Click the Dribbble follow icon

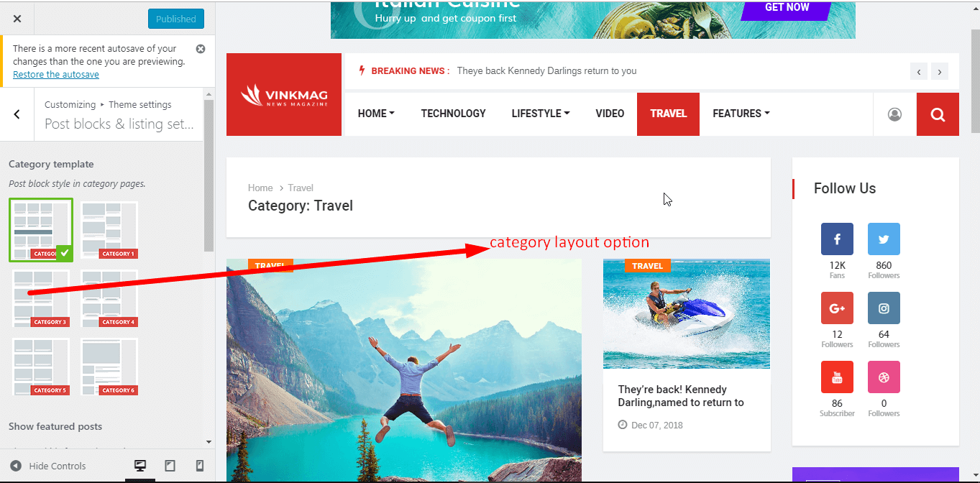884,377
